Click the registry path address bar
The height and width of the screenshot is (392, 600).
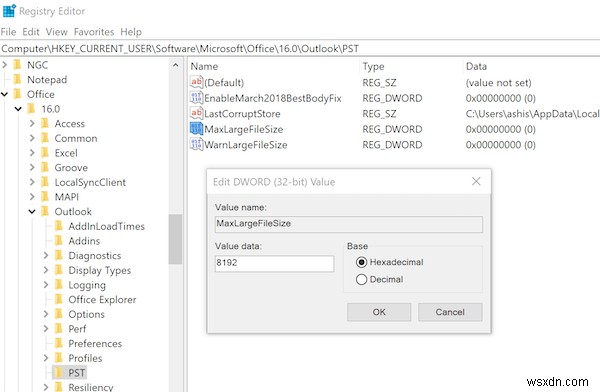300,49
